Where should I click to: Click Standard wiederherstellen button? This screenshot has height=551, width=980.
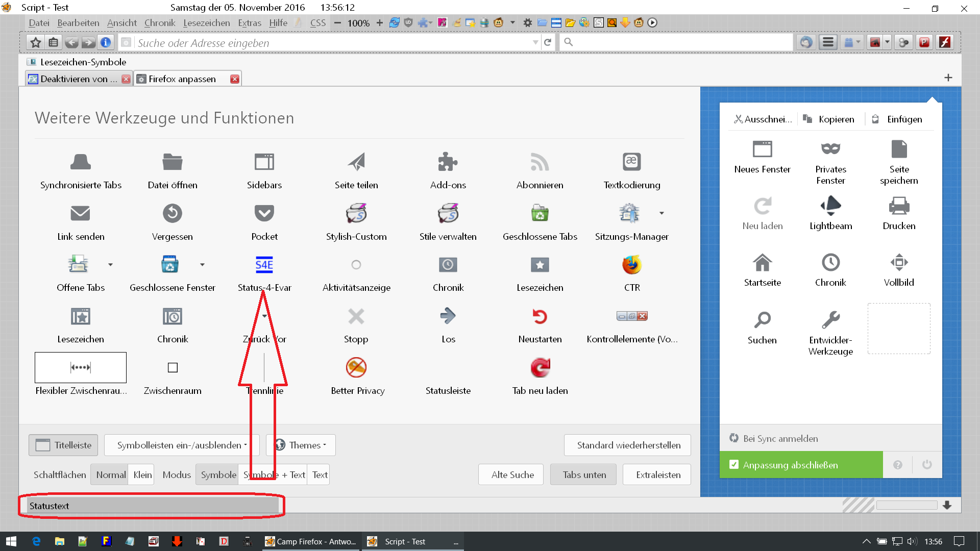pyautogui.click(x=628, y=445)
